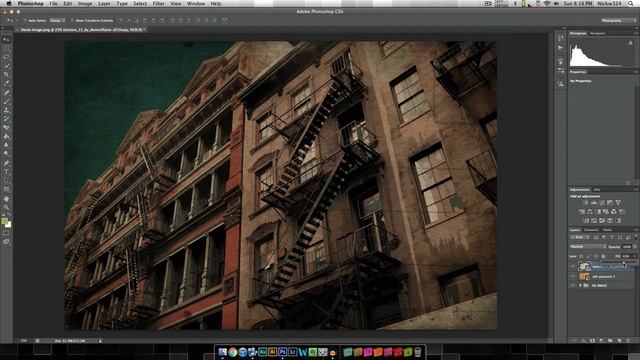Add a Curves adjustment
This screenshot has width=640, height=360.
tap(602, 202)
